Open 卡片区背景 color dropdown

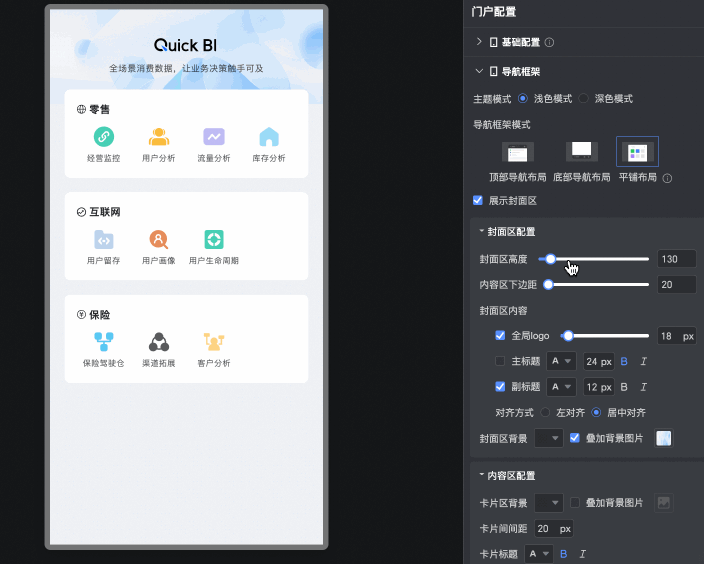(x=549, y=503)
